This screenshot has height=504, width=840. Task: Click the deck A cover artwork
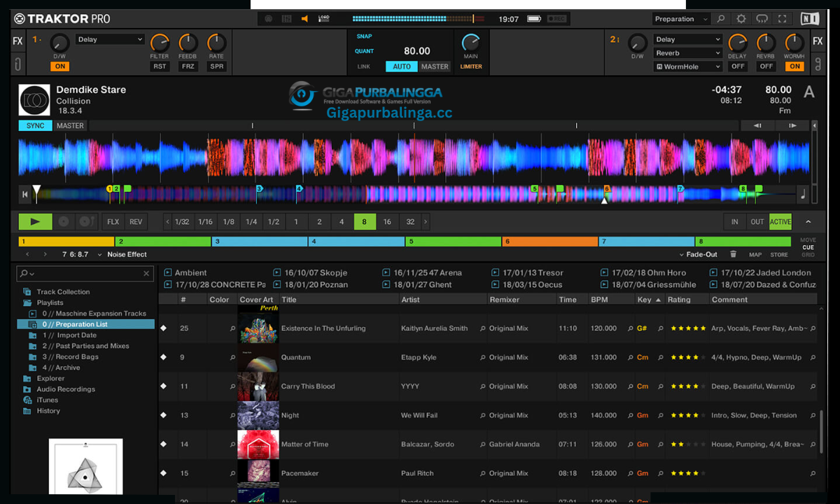pyautogui.click(x=34, y=100)
